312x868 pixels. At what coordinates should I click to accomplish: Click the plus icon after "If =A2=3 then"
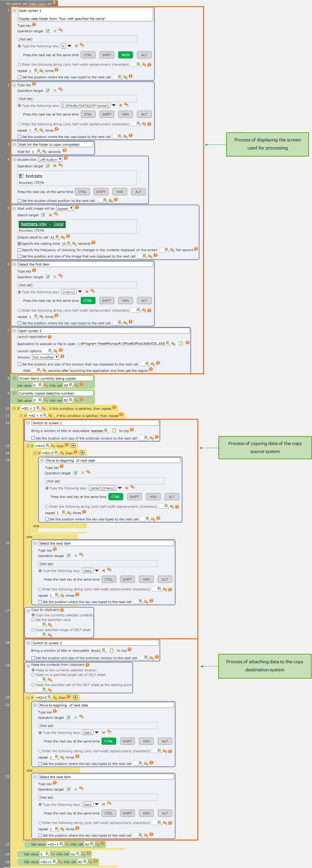pos(75,697)
